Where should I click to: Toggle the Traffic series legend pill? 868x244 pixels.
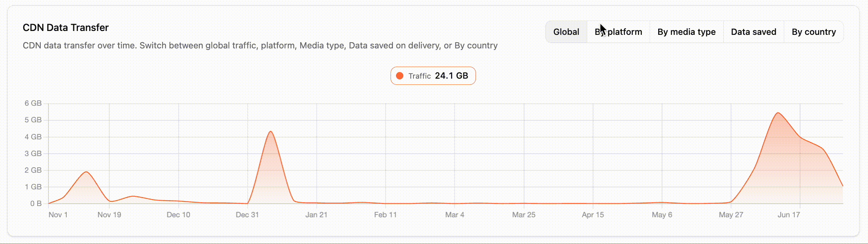433,76
